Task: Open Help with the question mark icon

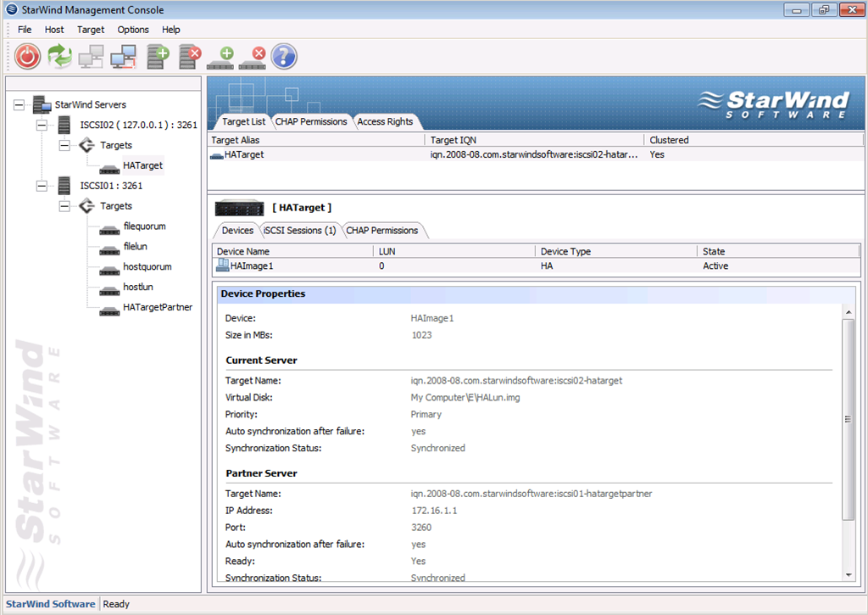Action: 284,57
